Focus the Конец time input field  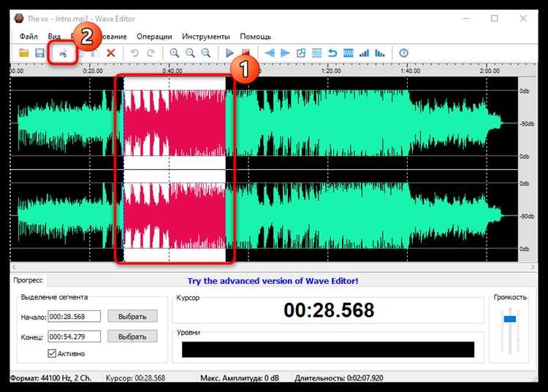[x=74, y=337]
